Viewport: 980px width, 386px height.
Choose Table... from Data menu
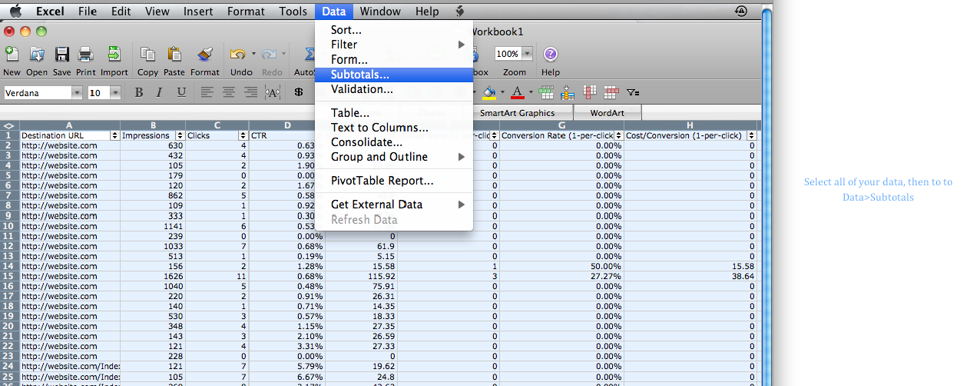tap(394, 113)
